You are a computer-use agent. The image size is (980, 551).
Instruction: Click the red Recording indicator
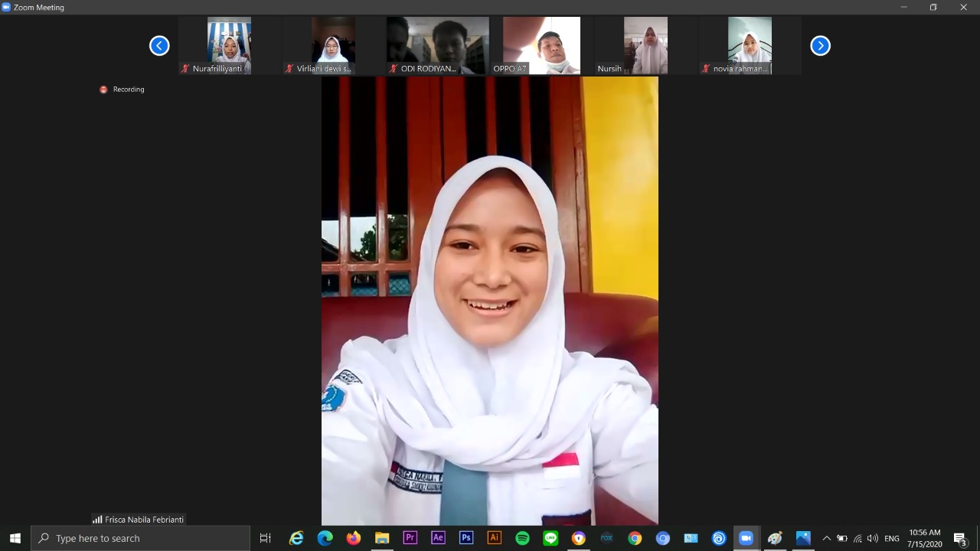pos(103,90)
